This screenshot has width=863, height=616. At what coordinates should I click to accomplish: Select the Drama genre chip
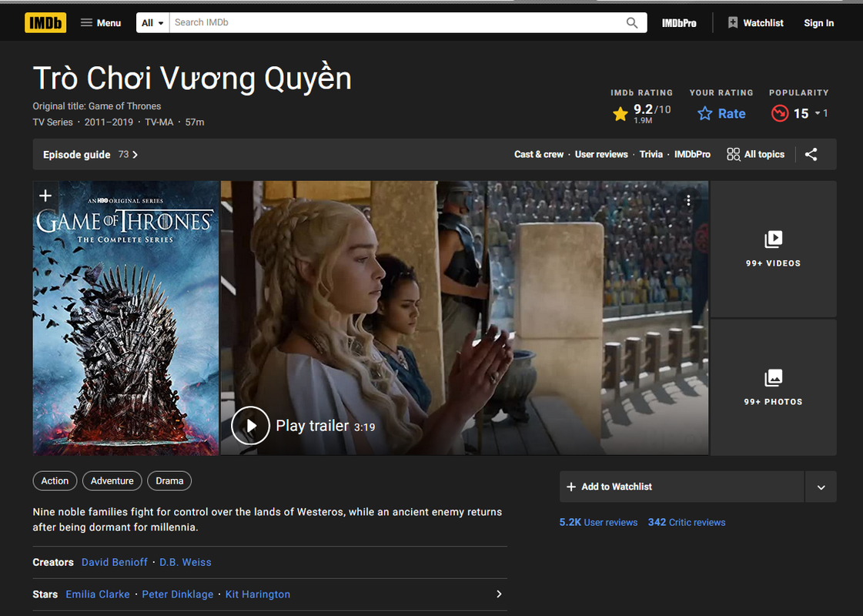169,480
